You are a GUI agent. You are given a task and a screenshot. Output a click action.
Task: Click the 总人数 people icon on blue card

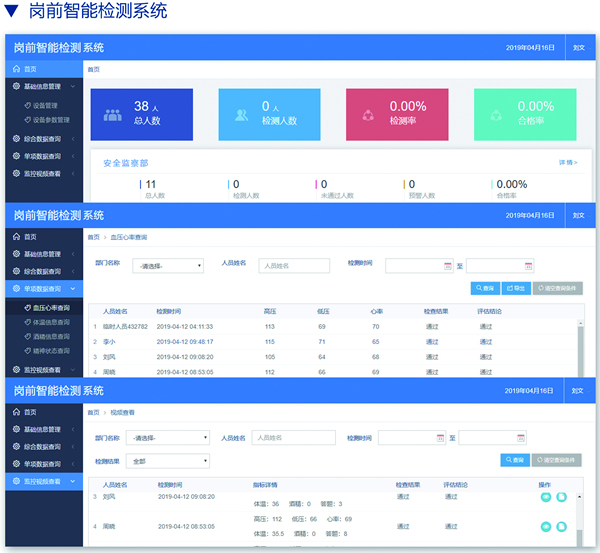[112, 113]
